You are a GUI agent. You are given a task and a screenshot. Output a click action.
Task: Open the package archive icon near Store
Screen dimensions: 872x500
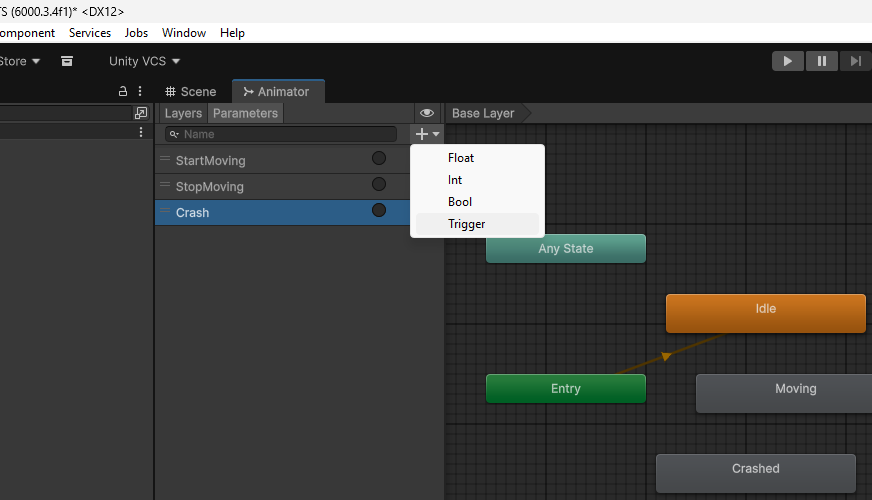click(67, 61)
